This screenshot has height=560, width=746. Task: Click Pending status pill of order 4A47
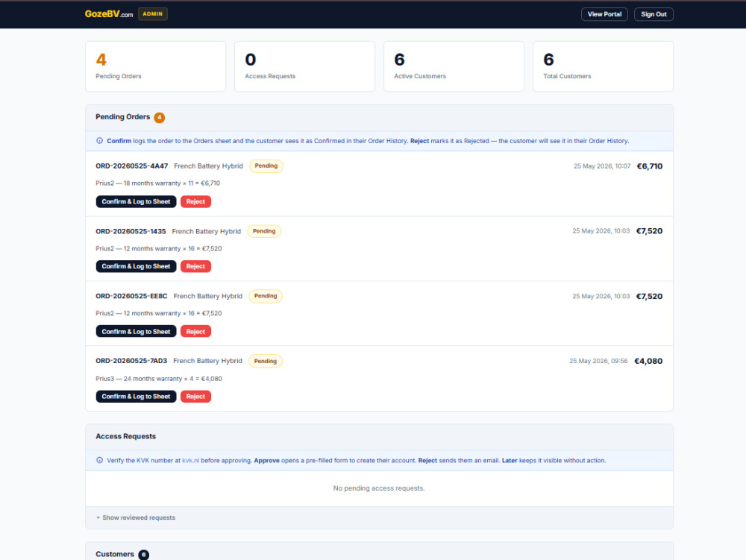coord(266,166)
